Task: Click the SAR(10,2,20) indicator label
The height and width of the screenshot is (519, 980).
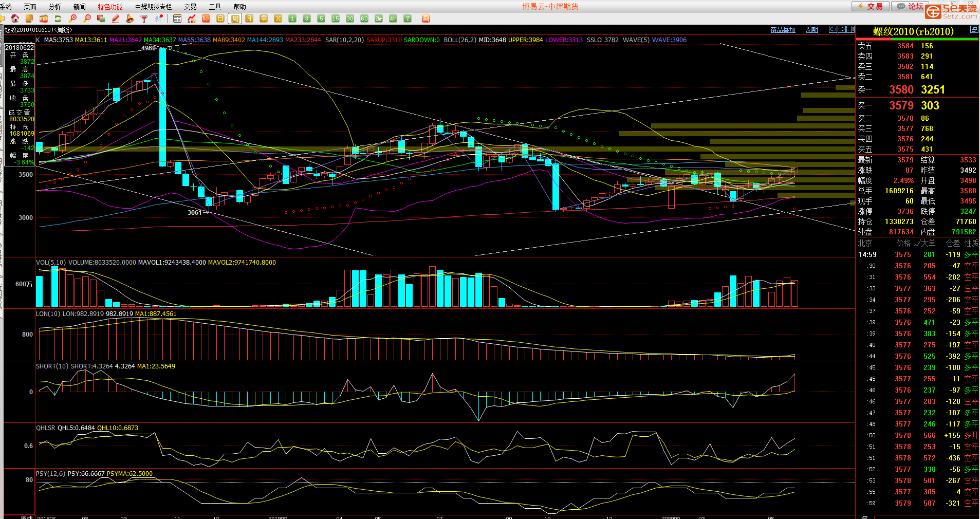Action: [344, 40]
